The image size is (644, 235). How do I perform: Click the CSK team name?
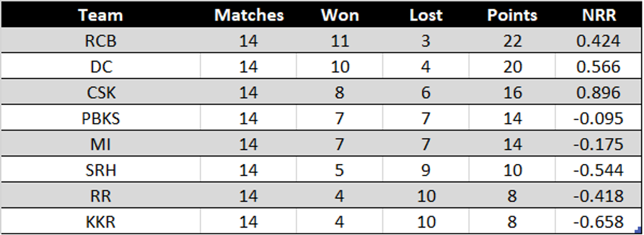(x=101, y=93)
